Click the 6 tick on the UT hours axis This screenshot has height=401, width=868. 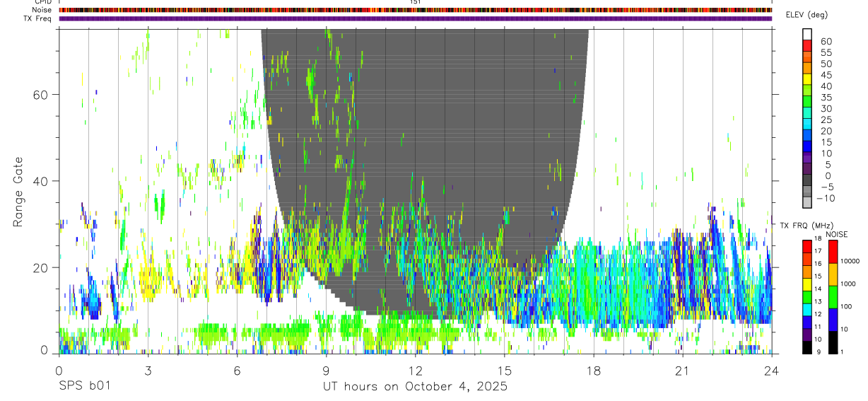click(x=237, y=371)
